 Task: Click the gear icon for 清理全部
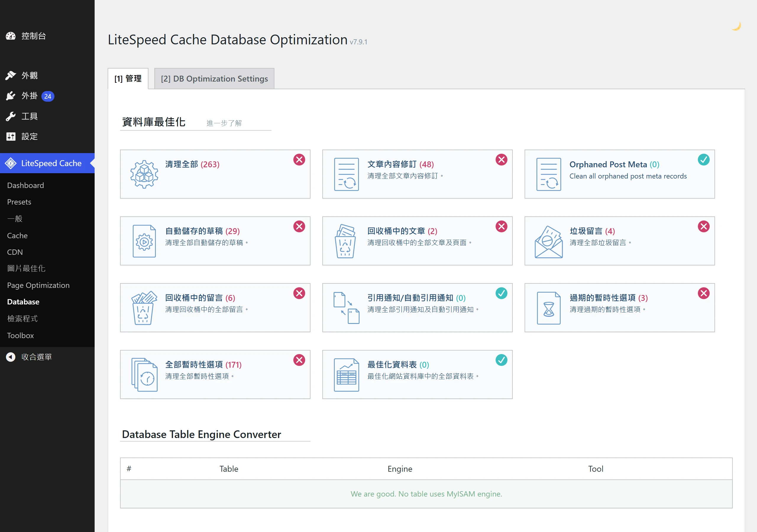tap(144, 174)
